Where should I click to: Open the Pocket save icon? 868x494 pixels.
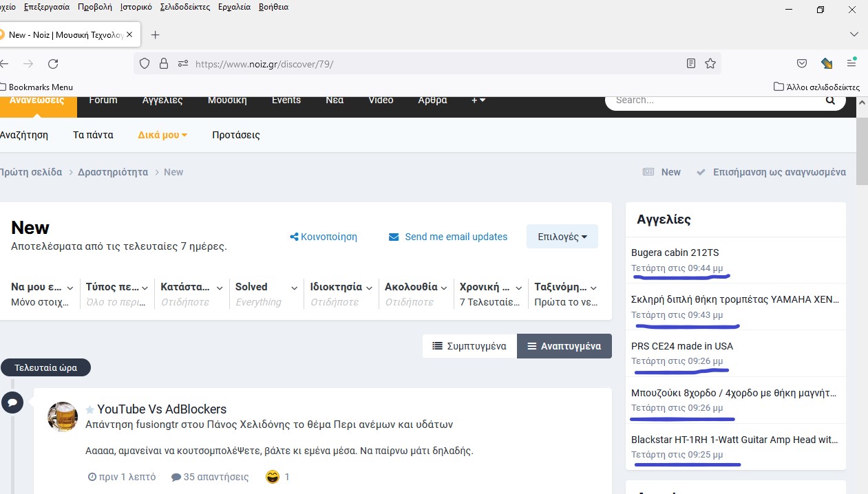[802, 63]
